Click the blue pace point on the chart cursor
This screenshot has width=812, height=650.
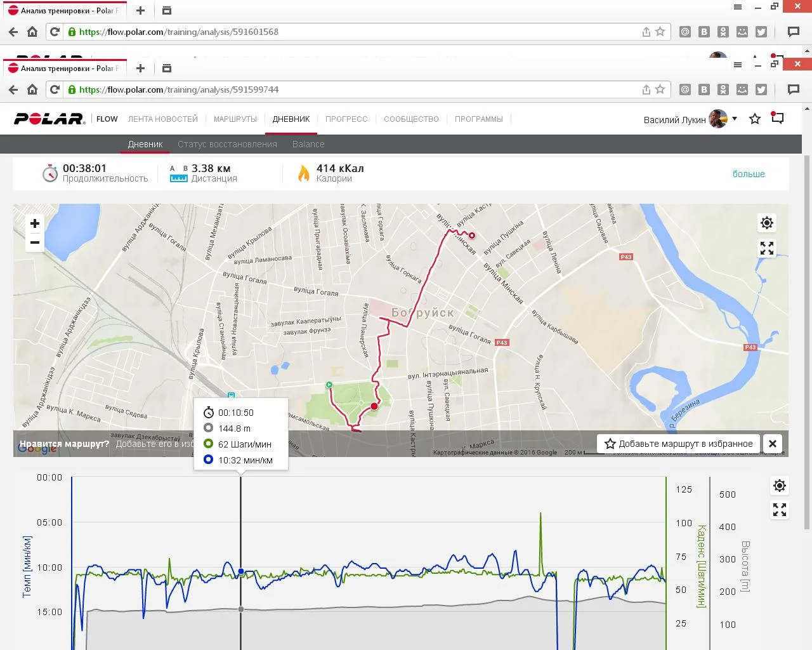[x=241, y=572]
